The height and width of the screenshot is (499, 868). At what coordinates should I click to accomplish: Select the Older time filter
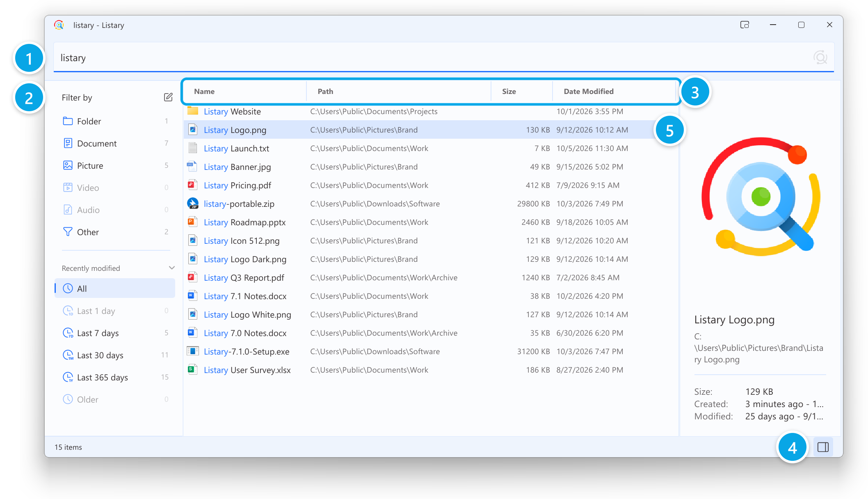[115, 399]
